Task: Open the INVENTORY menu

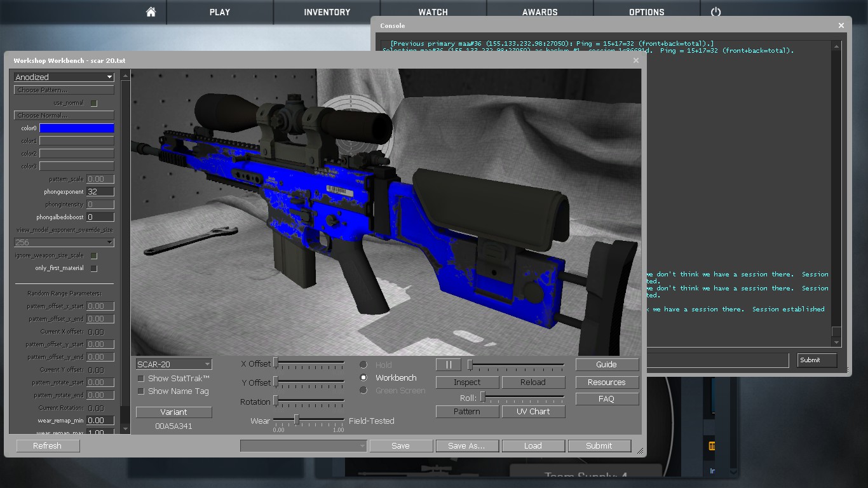Action: (327, 12)
